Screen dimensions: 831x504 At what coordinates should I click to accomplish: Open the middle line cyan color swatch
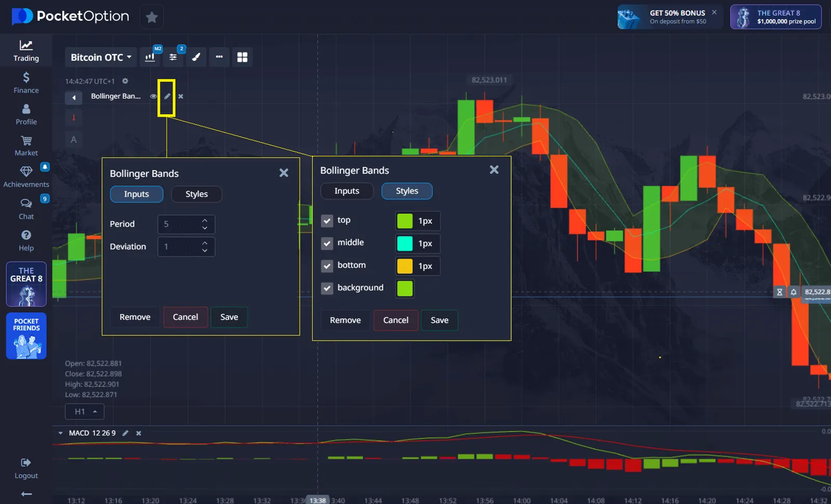405,243
